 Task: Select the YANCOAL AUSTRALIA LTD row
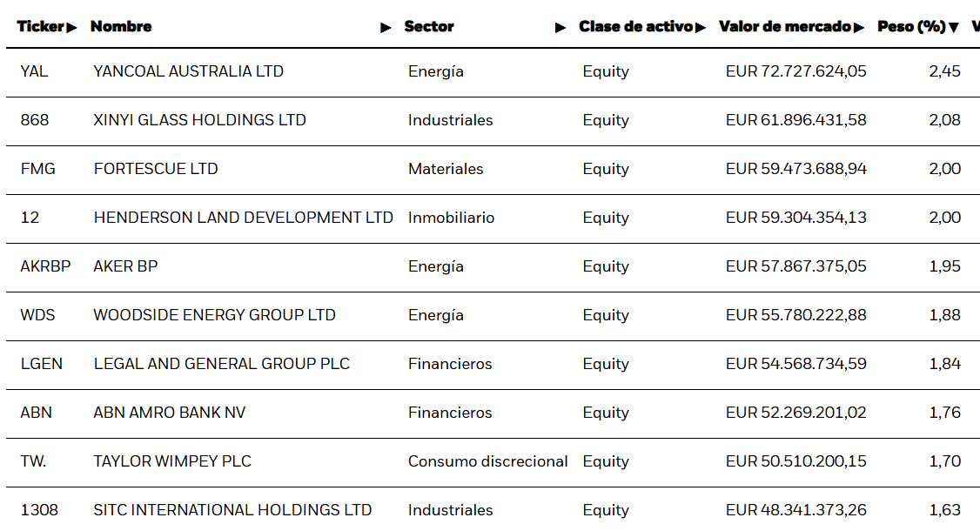coord(188,71)
